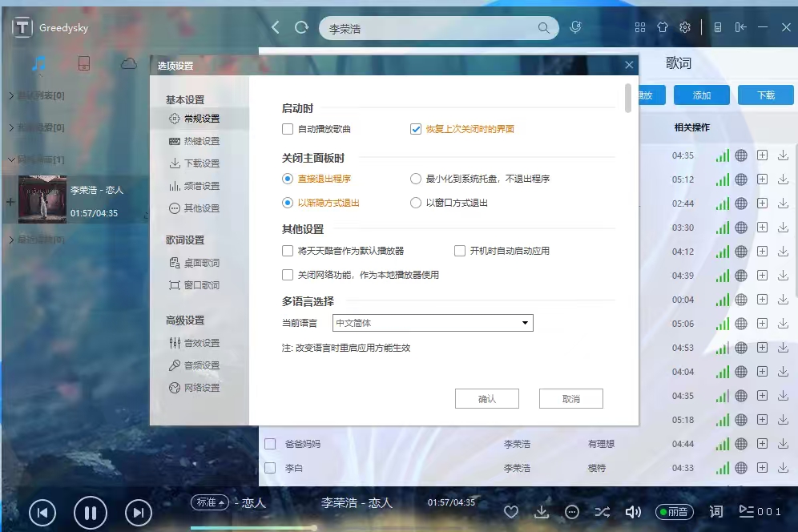Switch to the 歌词 tab
The height and width of the screenshot is (532, 798).
click(x=679, y=63)
